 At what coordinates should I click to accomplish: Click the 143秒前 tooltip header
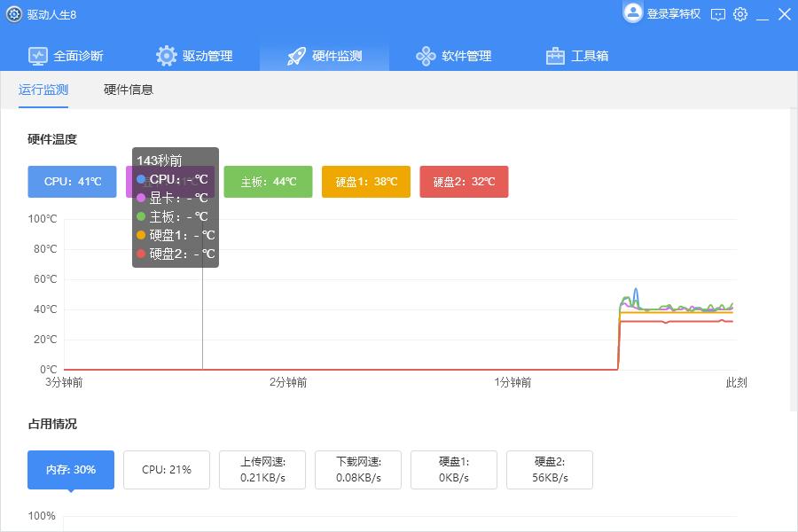(x=160, y=160)
